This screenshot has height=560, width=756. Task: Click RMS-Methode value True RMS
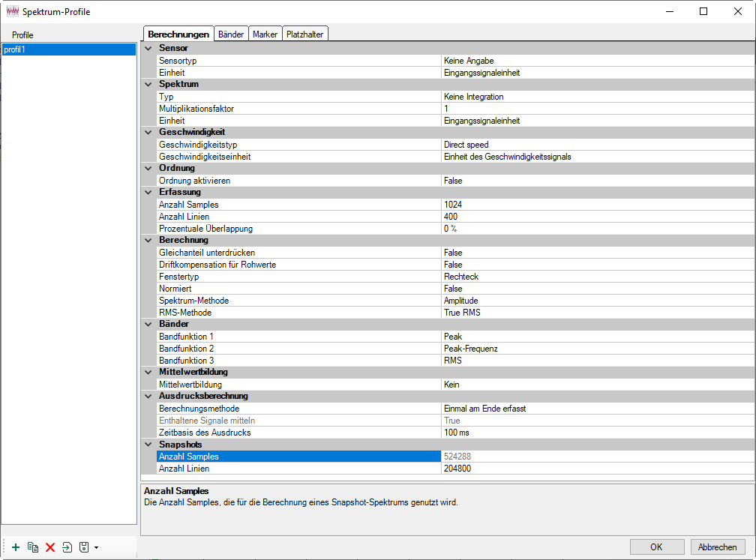point(598,313)
